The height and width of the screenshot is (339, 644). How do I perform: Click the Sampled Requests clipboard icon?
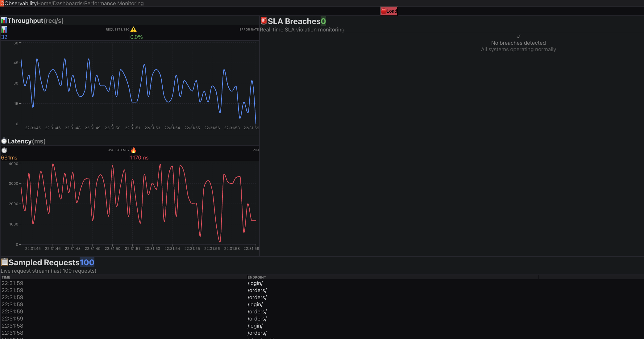point(5,262)
